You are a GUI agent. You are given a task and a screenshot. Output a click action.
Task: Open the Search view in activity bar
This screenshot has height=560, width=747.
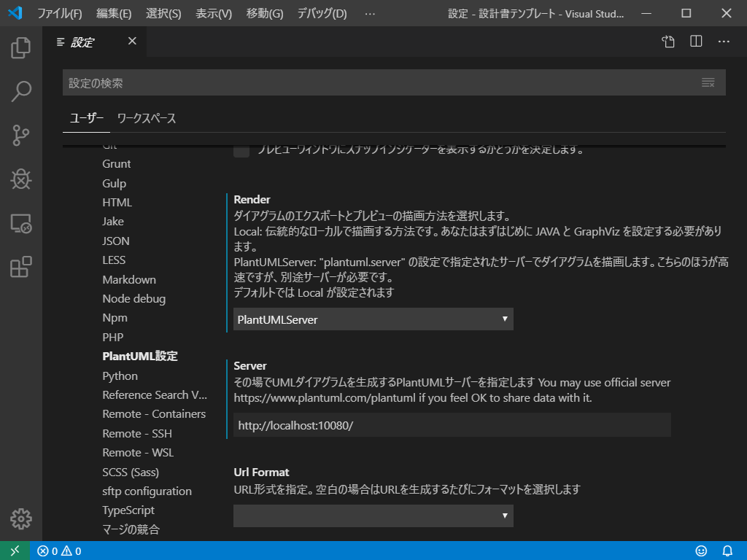point(21,91)
